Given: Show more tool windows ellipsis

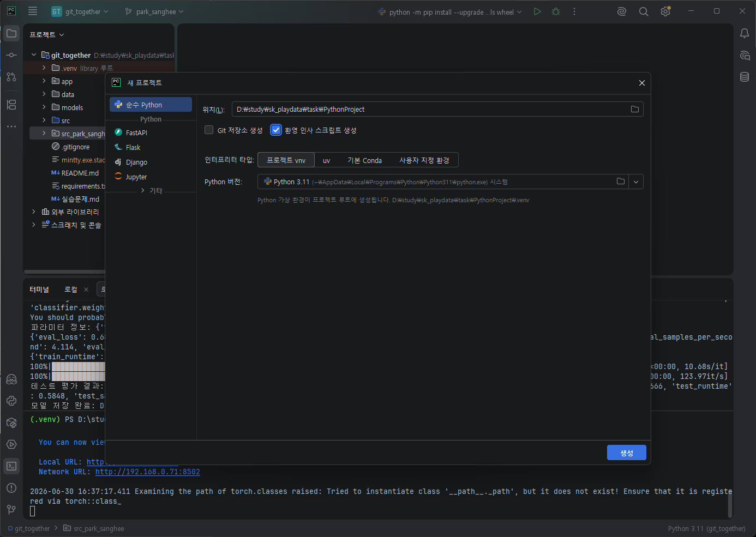Looking at the screenshot, I should (11, 126).
